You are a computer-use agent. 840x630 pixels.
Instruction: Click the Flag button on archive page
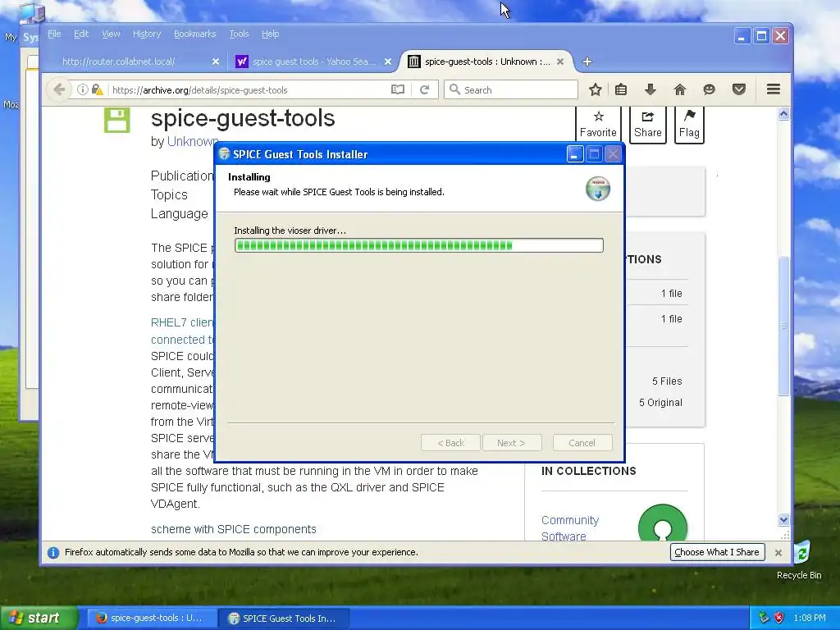coord(689,125)
